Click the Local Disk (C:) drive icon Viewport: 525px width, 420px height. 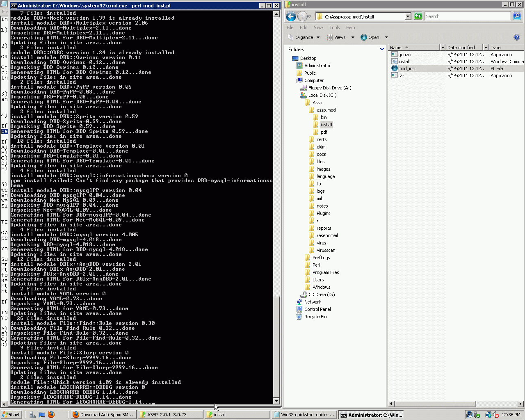(x=304, y=95)
